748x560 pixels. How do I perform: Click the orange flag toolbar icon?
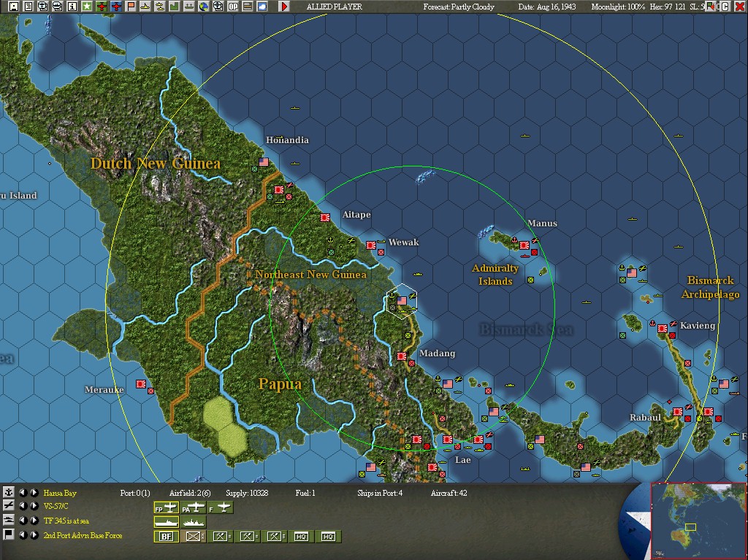point(131,6)
